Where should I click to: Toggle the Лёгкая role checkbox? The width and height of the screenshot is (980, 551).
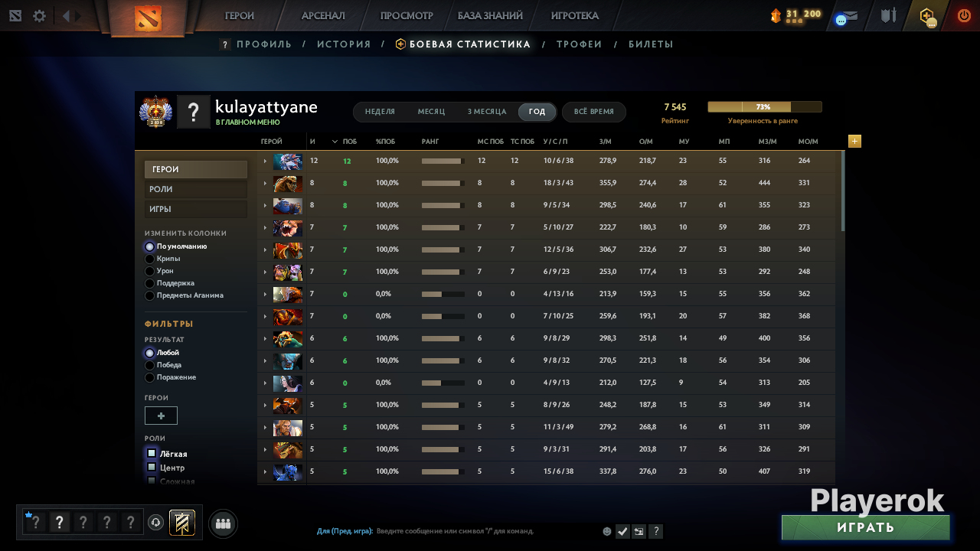(152, 453)
